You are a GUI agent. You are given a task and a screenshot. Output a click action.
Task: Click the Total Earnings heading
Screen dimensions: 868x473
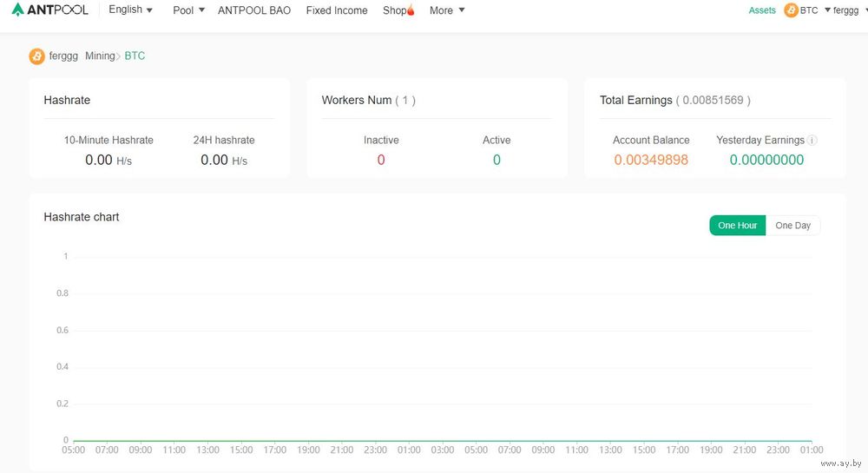coord(635,100)
